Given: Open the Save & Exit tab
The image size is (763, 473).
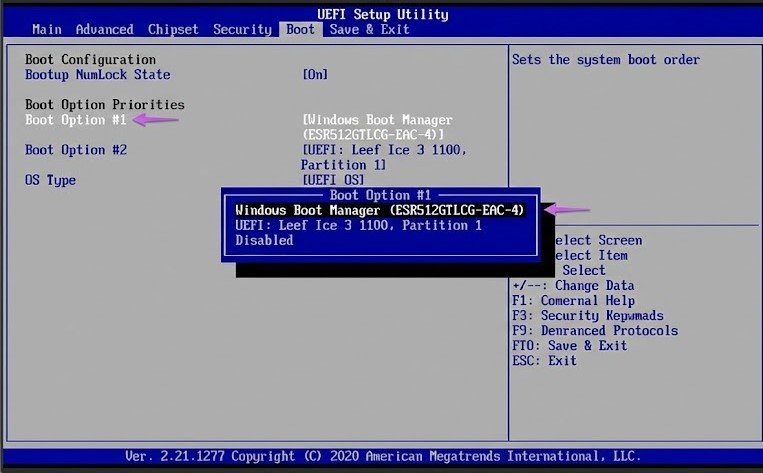Looking at the screenshot, I should click(369, 29).
